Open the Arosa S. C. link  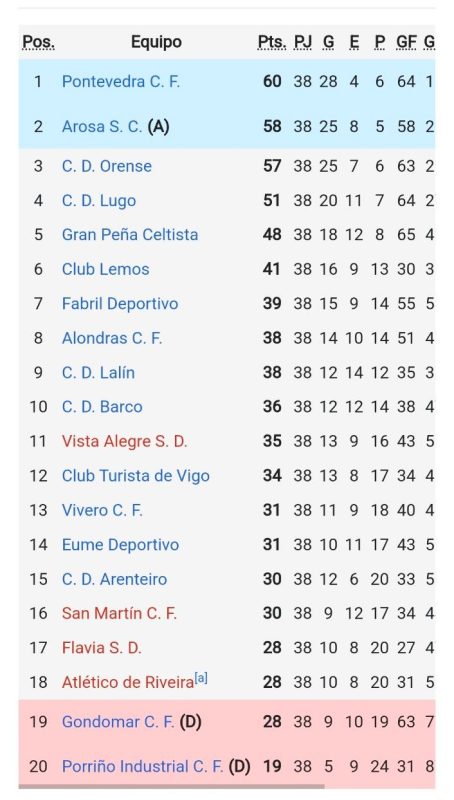click(x=102, y=127)
